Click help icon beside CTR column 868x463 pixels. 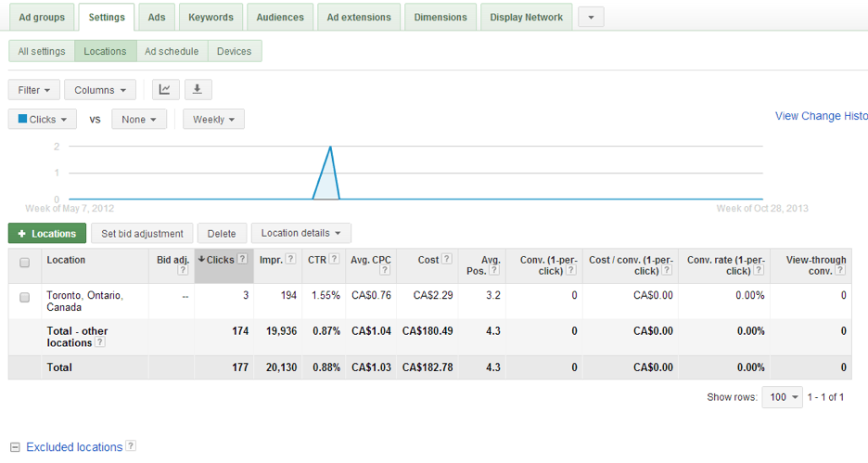[334, 260]
